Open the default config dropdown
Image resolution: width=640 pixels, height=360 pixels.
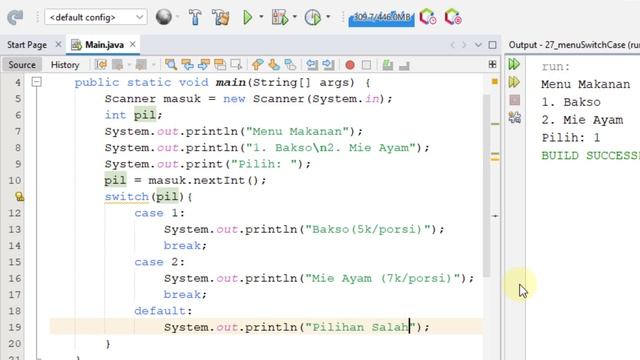[x=96, y=17]
